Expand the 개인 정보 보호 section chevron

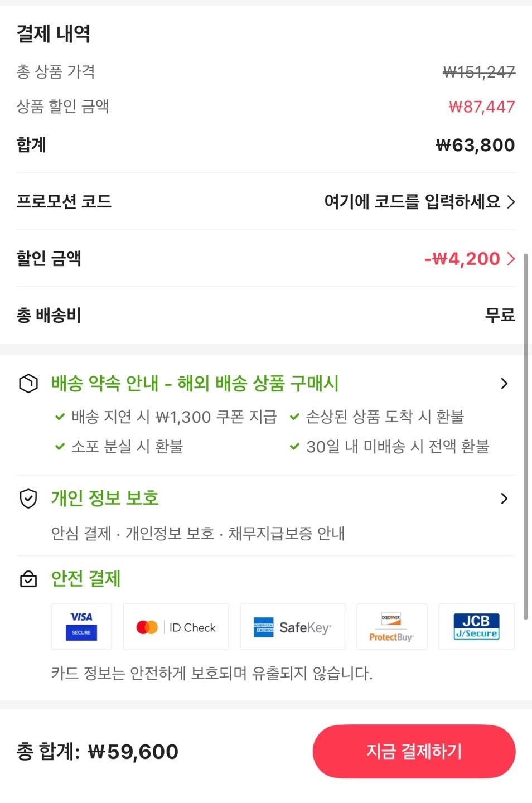pos(504,499)
